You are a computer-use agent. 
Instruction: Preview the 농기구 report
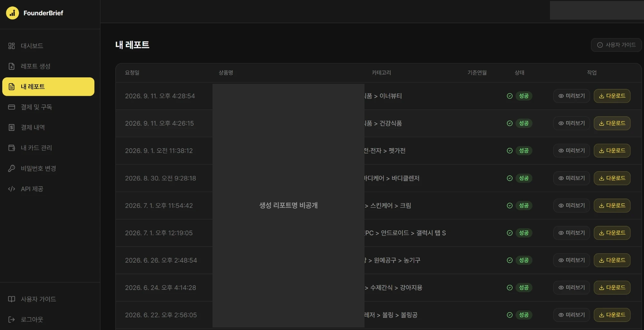tap(572, 260)
